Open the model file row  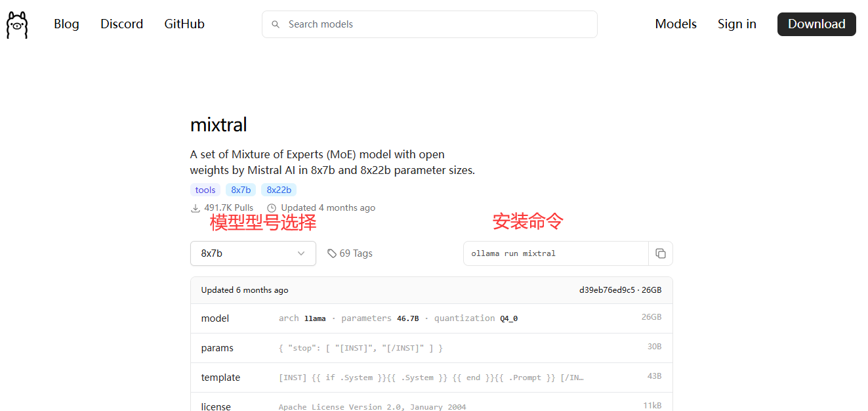click(431, 318)
